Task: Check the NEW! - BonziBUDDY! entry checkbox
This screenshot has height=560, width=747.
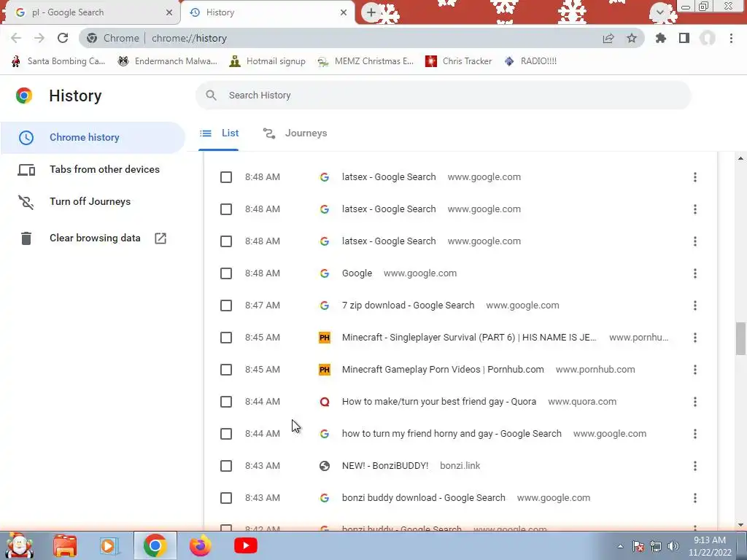Action: (226, 466)
